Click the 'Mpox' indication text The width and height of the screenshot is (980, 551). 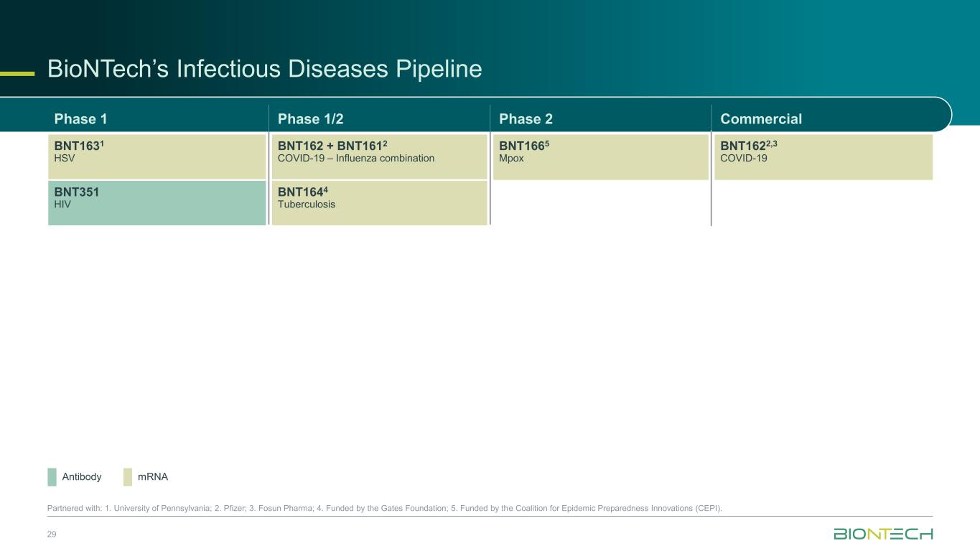(511, 159)
